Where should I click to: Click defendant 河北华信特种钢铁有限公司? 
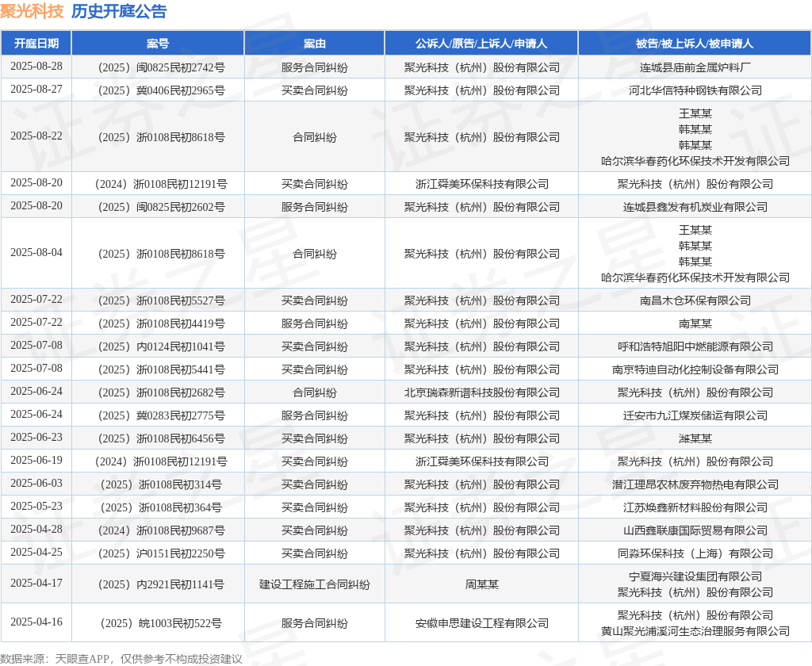coord(695,90)
